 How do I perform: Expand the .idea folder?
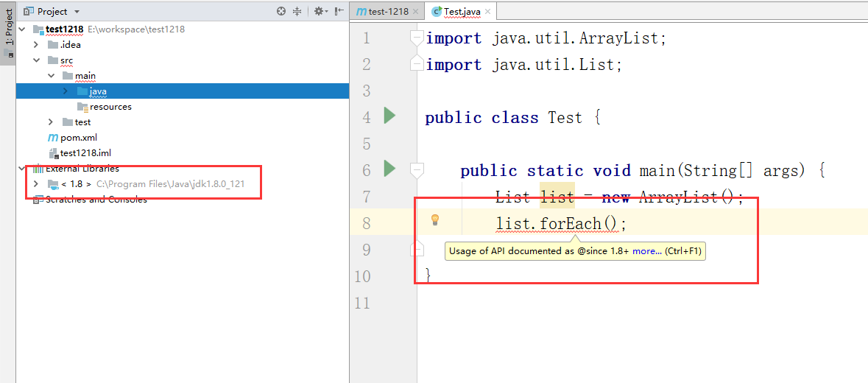point(37,45)
